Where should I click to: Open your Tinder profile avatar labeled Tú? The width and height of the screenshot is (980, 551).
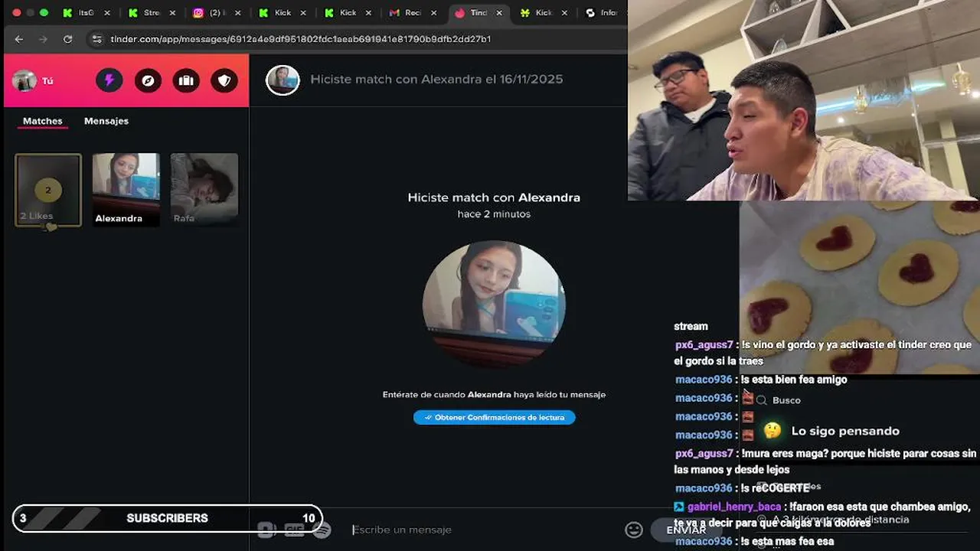tap(24, 80)
